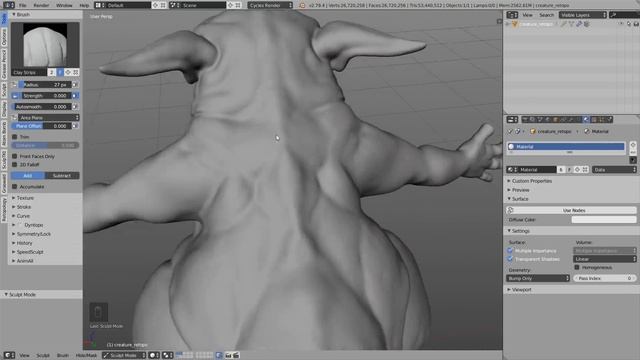Expand the Texture panel
640x360 pixels.
24,198
